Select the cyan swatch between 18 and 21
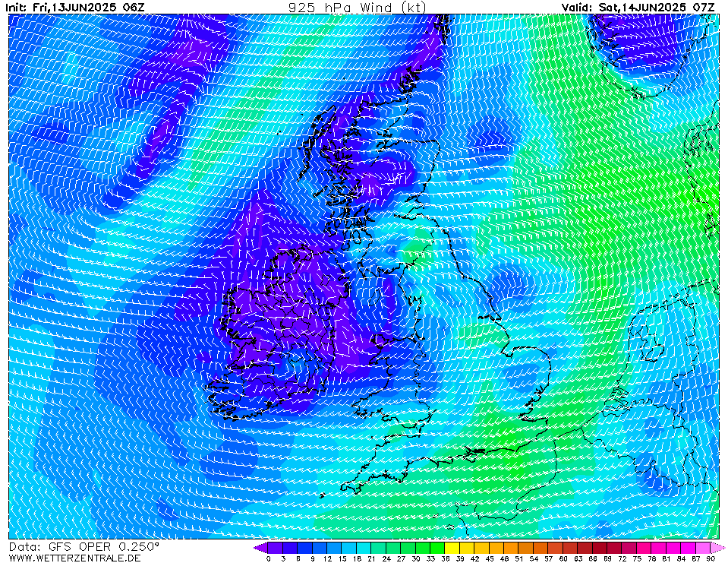728x563 pixels. click(x=364, y=547)
